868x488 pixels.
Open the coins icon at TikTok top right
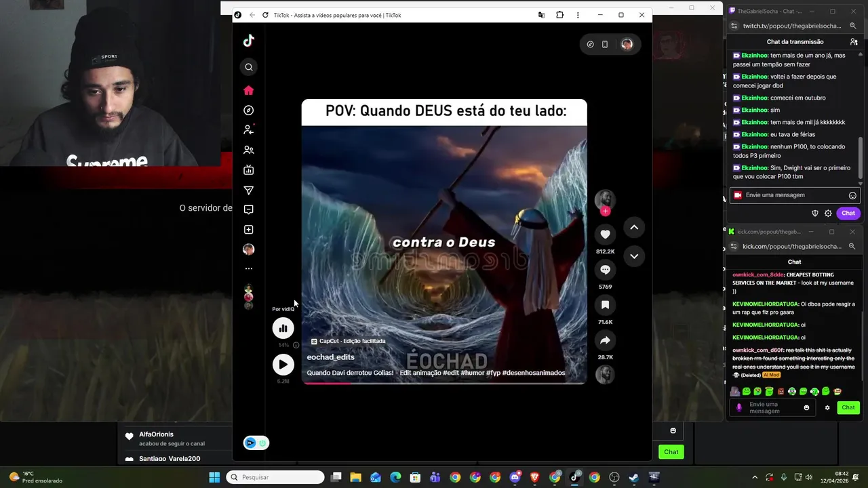pyautogui.click(x=590, y=44)
